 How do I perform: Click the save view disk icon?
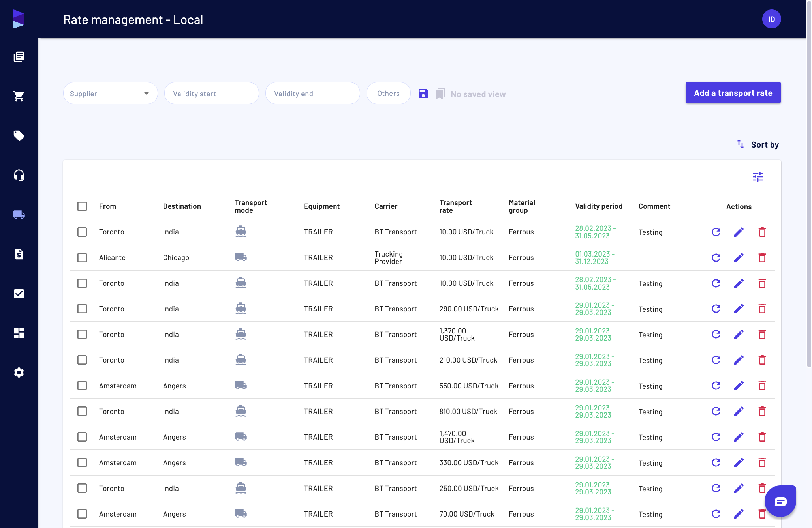coord(423,94)
